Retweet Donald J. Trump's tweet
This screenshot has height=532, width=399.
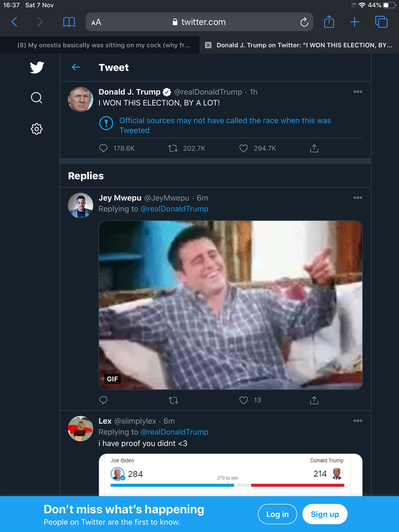(x=173, y=148)
